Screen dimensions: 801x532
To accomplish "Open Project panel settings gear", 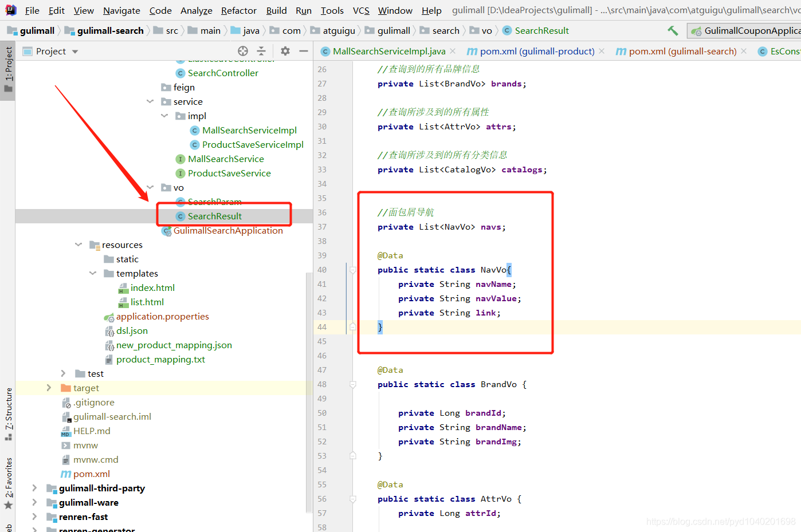I will click(285, 51).
